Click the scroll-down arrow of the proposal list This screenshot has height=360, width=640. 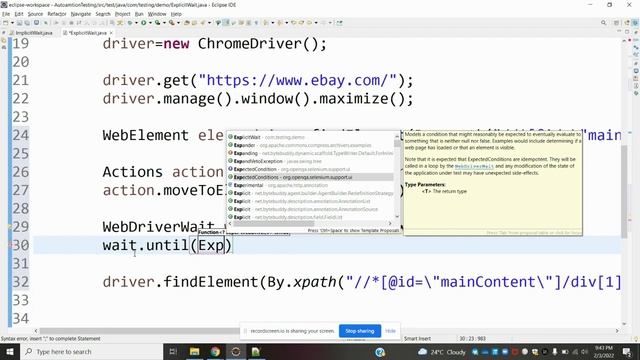pyautogui.click(x=397, y=217)
